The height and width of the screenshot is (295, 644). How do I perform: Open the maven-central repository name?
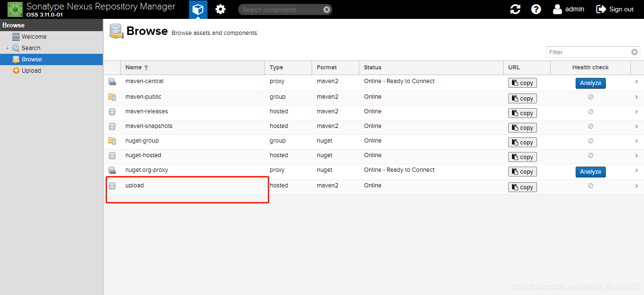tap(144, 81)
